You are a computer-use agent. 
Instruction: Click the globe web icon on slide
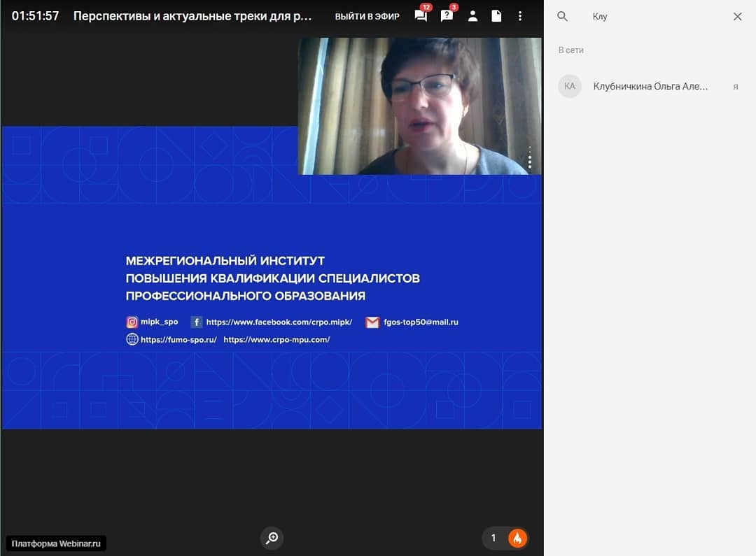pyautogui.click(x=132, y=339)
